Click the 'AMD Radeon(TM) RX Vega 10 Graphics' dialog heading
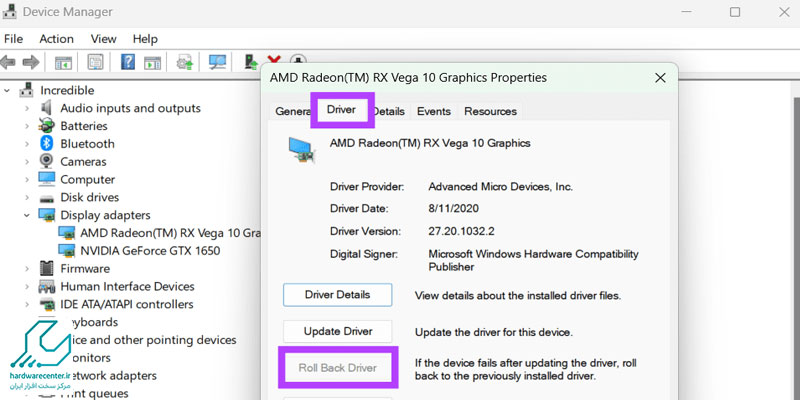This screenshot has width=800, height=400. point(430,143)
